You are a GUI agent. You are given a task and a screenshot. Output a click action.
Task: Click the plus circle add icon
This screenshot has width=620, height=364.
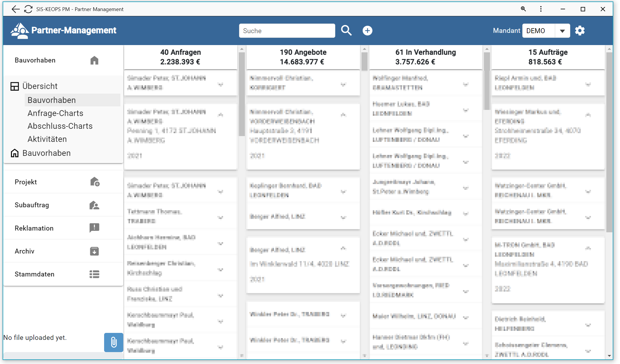click(x=367, y=31)
